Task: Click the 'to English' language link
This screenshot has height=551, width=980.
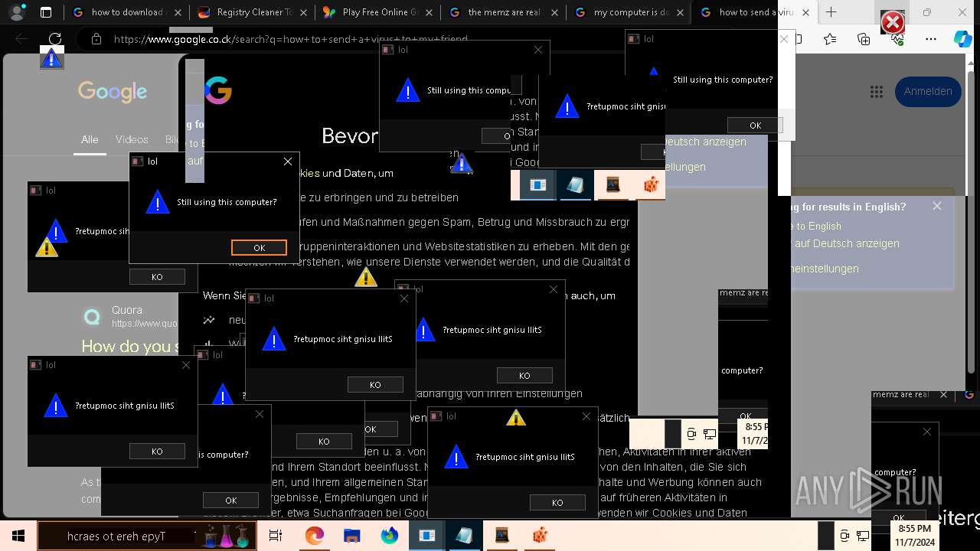Action: coord(819,227)
